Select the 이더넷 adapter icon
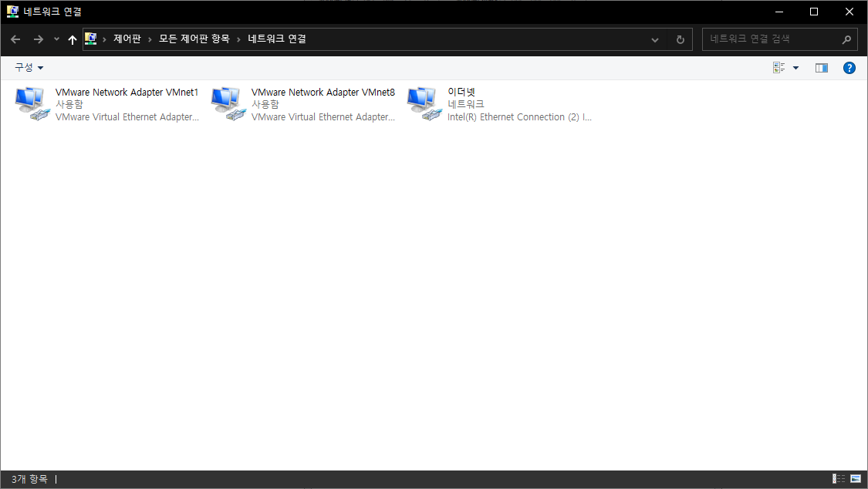Image resolution: width=868 pixels, height=489 pixels. [424, 103]
